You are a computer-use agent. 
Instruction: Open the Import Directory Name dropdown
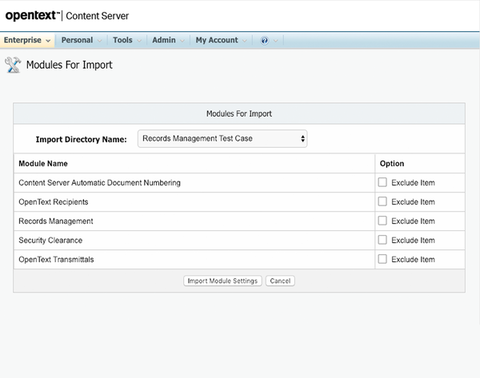pos(222,139)
